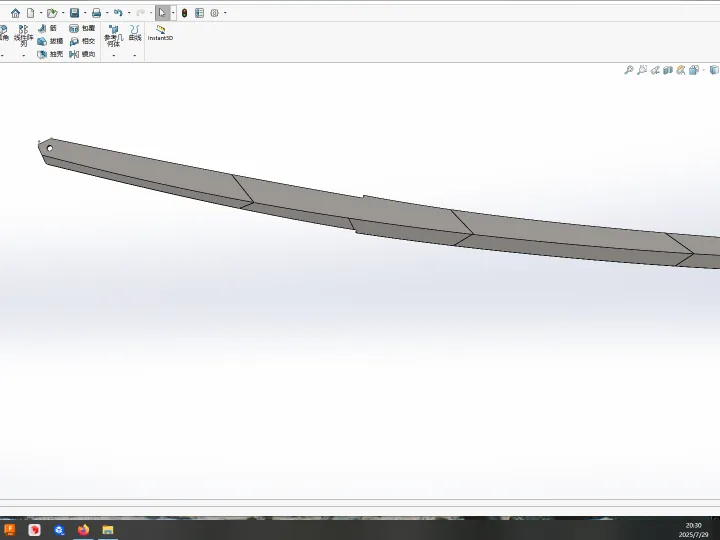
Task: Open the blue hexagon app in taskbar
Action: coord(59,529)
